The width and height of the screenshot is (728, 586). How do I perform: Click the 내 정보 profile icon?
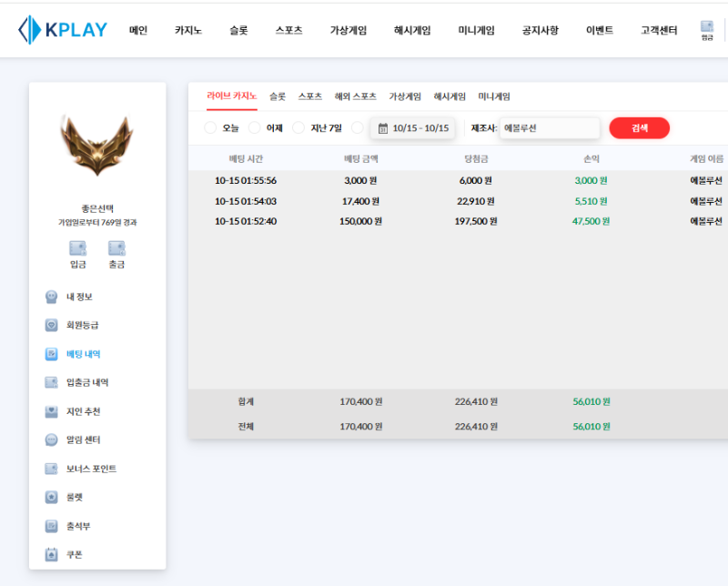pos(52,297)
